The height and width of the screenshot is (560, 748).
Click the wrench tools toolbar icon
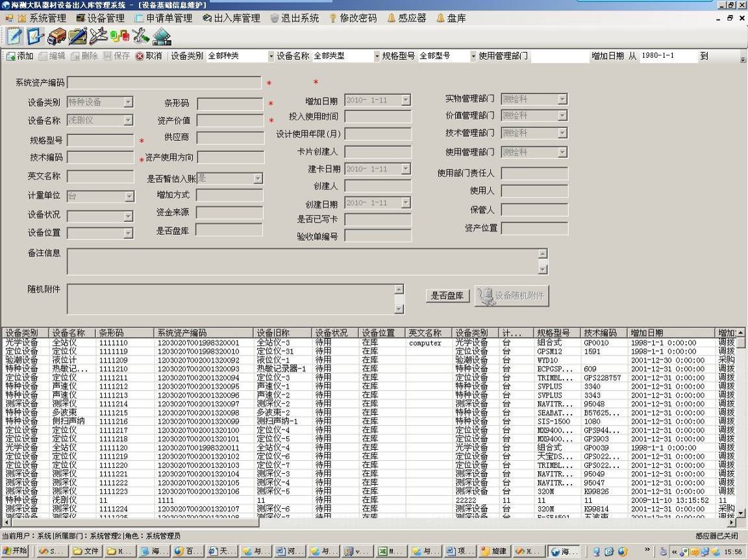coord(140,36)
